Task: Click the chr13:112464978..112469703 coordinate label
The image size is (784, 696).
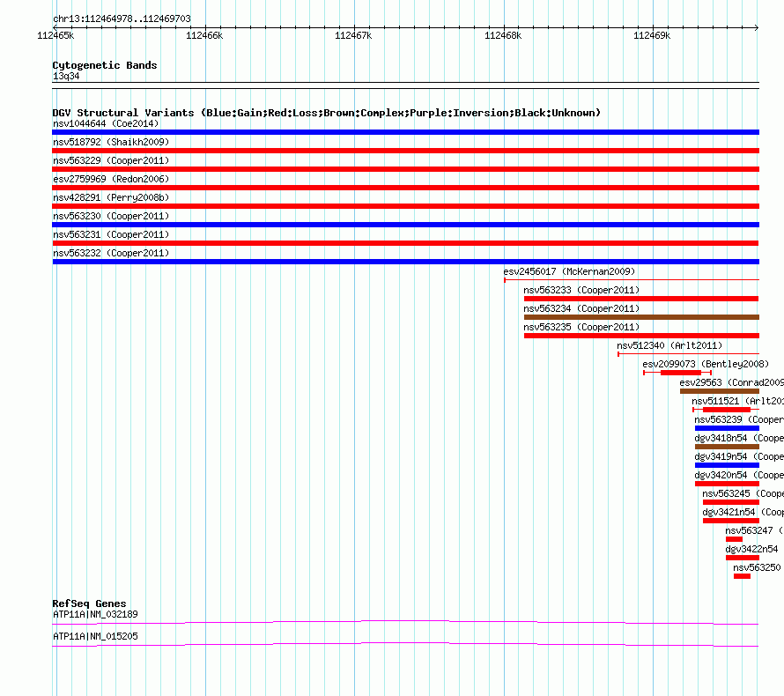Action: point(122,19)
